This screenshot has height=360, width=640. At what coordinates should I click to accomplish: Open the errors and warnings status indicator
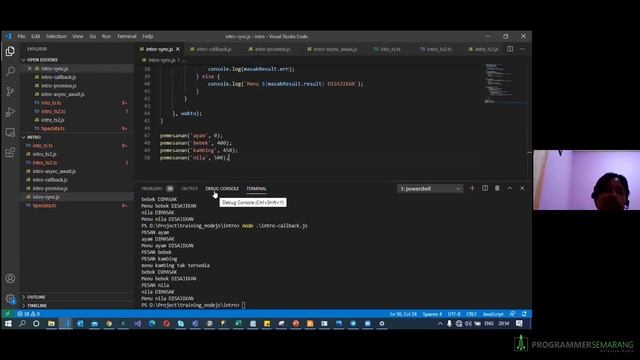[29, 314]
